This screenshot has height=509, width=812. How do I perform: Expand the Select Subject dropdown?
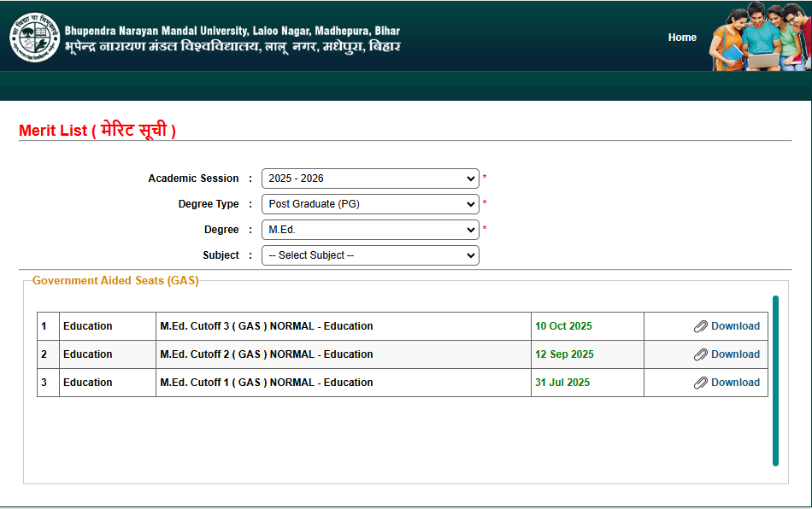click(370, 255)
